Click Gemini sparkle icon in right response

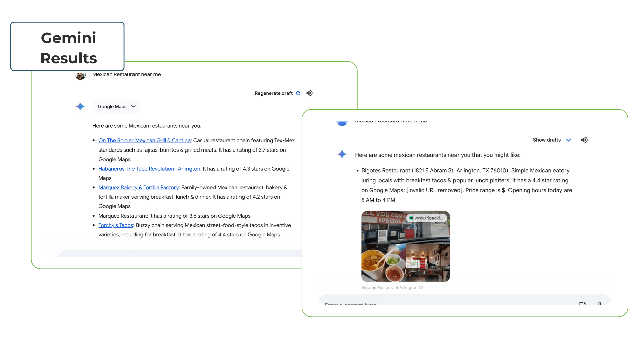coord(342,154)
